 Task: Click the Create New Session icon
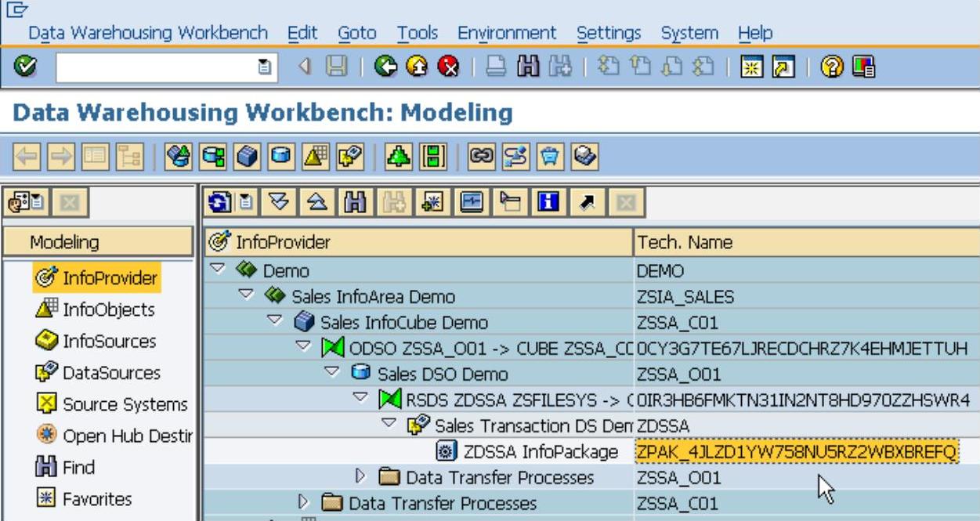tap(751, 67)
